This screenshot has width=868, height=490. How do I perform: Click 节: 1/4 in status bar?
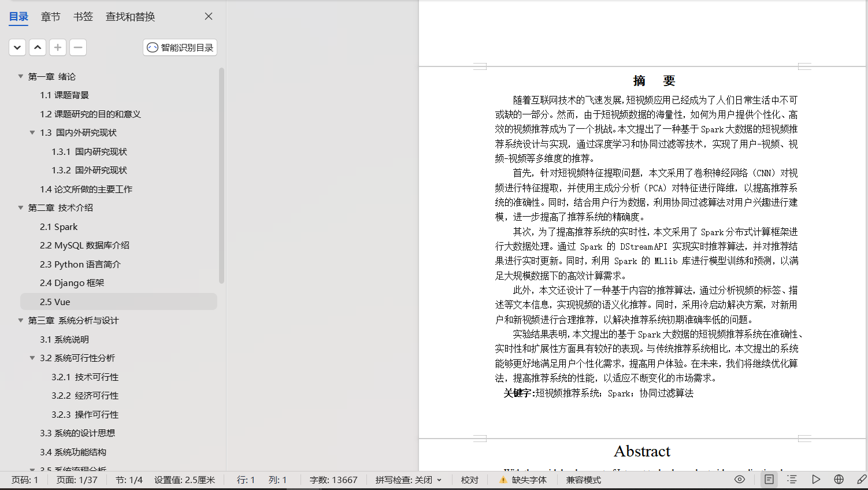coord(129,480)
